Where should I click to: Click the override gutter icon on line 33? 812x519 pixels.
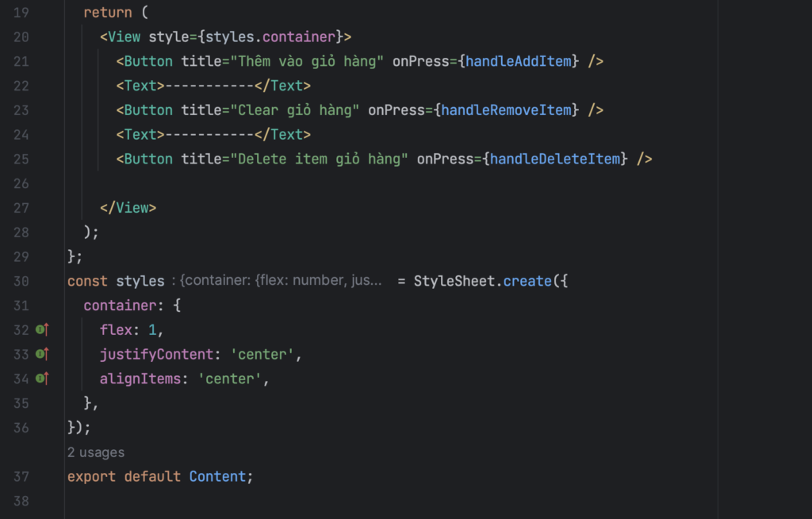[x=42, y=354]
